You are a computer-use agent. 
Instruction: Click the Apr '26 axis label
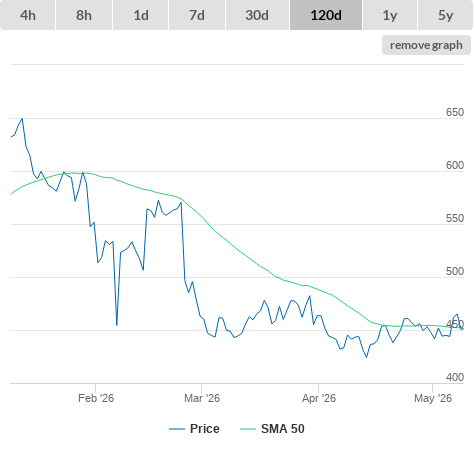319,398
